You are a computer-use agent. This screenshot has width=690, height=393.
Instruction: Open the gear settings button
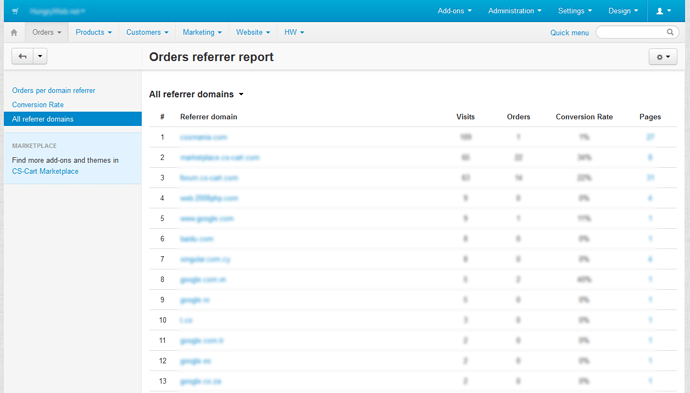[663, 57]
